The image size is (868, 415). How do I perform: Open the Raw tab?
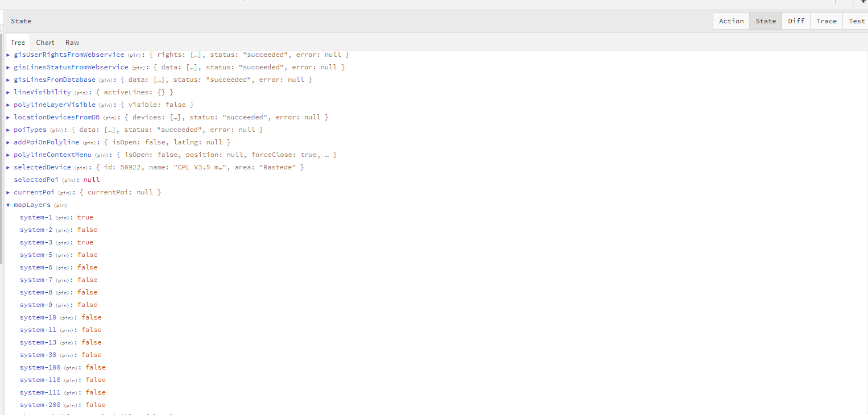[x=72, y=43]
